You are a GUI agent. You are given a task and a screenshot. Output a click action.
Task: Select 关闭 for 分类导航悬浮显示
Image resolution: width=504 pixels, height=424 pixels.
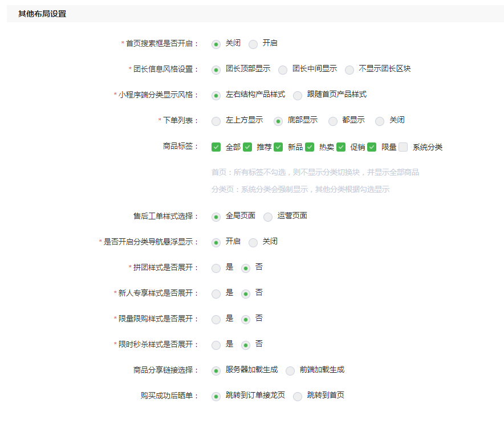coord(253,243)
